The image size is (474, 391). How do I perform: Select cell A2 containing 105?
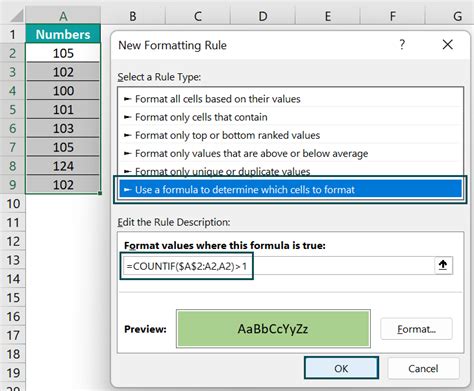pos(63,53)
